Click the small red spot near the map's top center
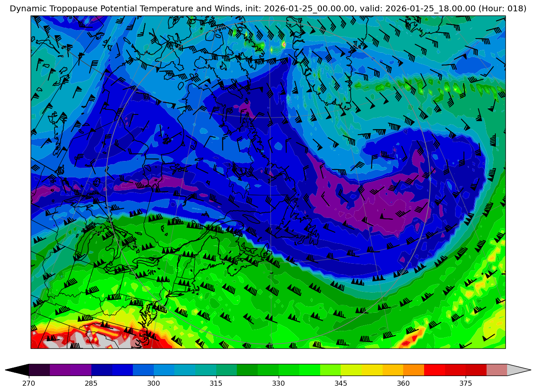Viewport: 536px width, 392px height. point(284,44)
